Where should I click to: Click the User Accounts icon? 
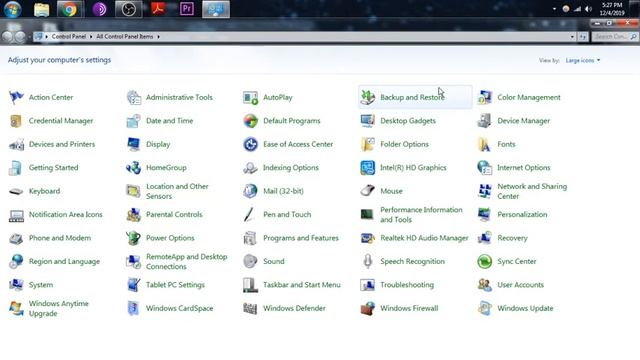click(x=484, y=285)
